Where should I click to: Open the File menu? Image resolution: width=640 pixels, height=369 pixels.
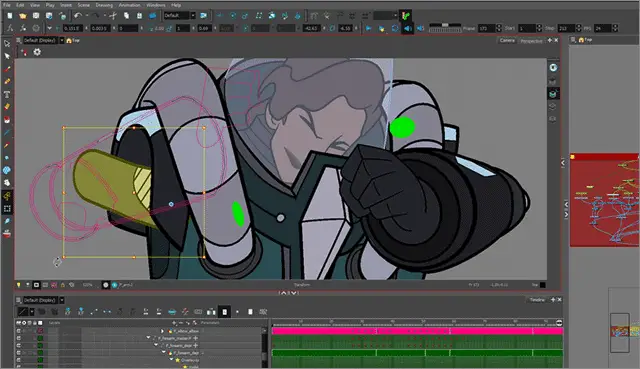(x=7, y=5)
